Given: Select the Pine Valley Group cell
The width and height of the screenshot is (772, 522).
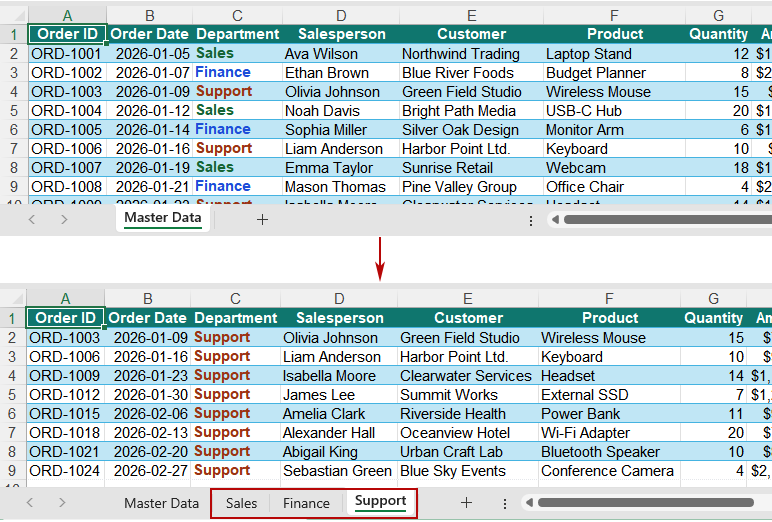Looking at the screenshot, I should [472, 187].
